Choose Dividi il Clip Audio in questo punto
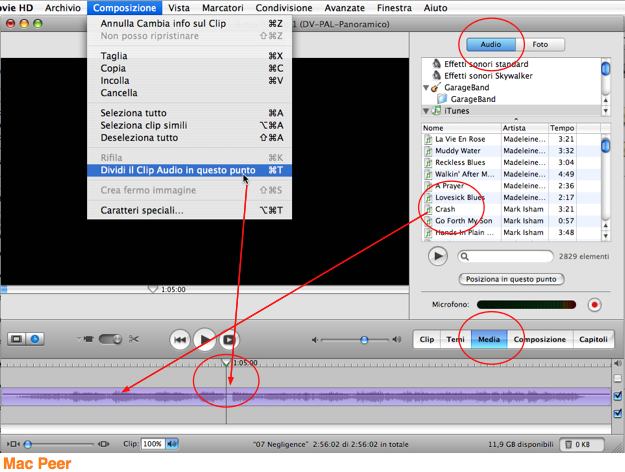 (189, 170)
